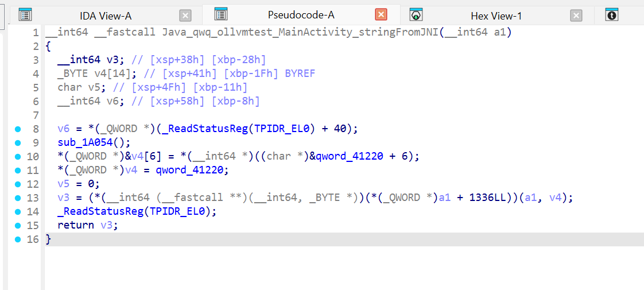Viewport: 644px width, 290px height.
Task: Close the Hex View-1 tab
Action: click(577, 16)
